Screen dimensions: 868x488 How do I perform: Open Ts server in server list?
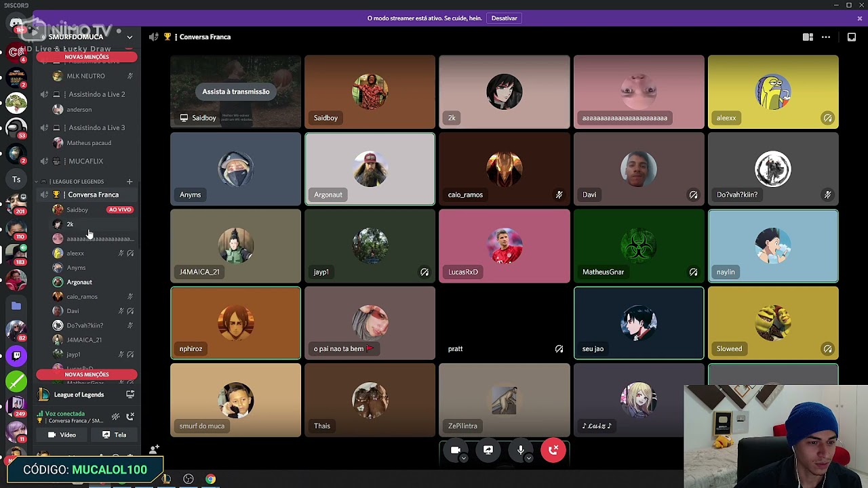(16, 180)
